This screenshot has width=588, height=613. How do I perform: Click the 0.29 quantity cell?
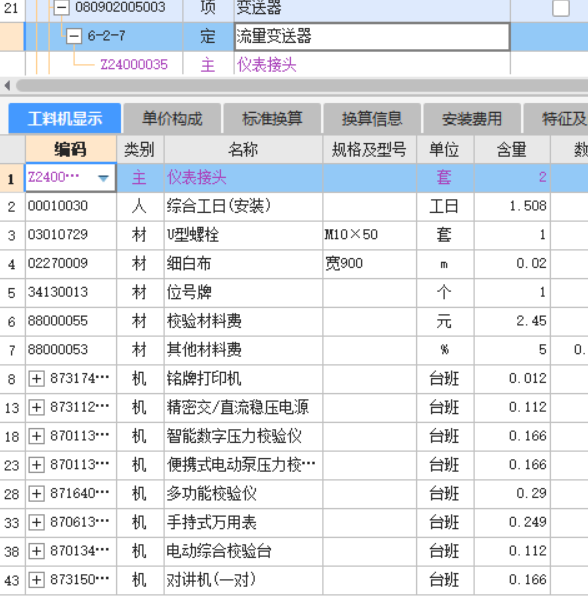click(x=512, y=494)
